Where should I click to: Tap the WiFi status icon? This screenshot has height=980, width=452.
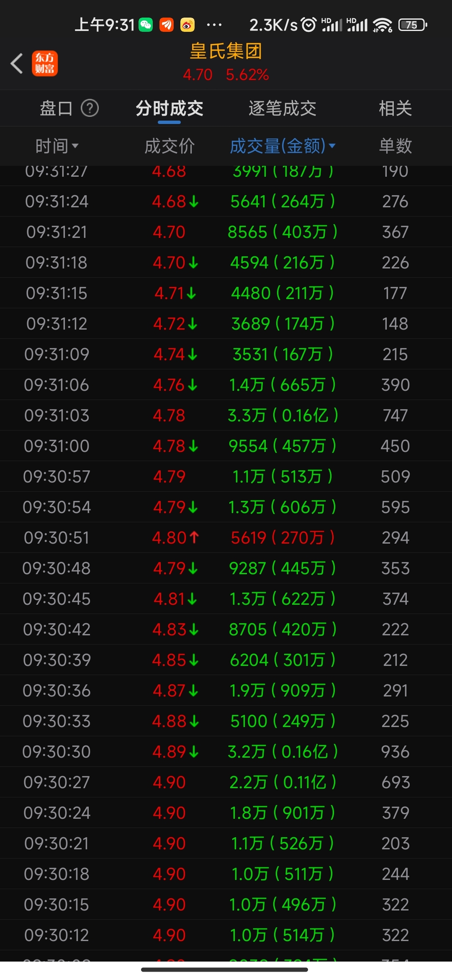[383, 25]
